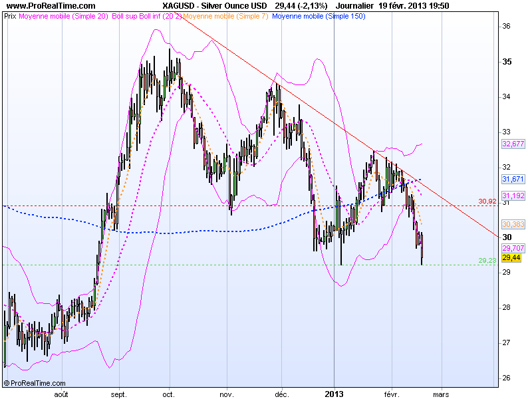Click the 33 price axis tick

tap(506, 132)
